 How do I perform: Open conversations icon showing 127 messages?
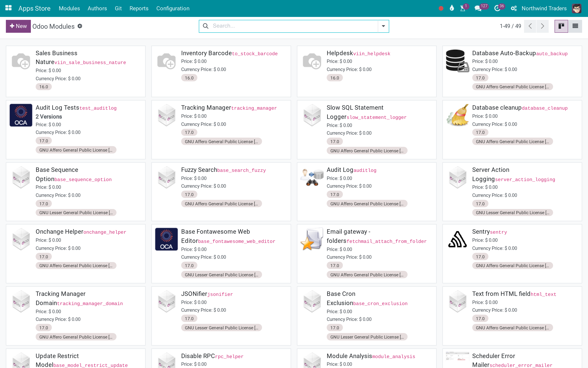point(478,8)
